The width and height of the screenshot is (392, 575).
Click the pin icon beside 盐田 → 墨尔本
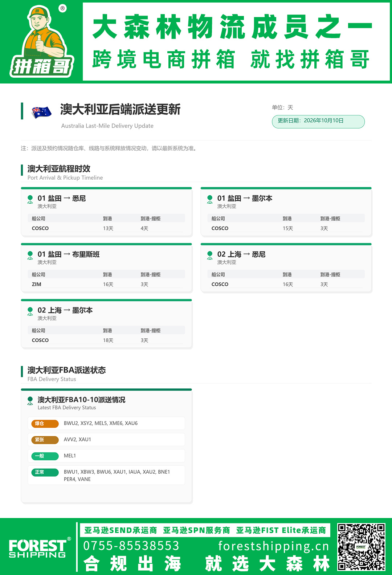[x=210, y=199]
